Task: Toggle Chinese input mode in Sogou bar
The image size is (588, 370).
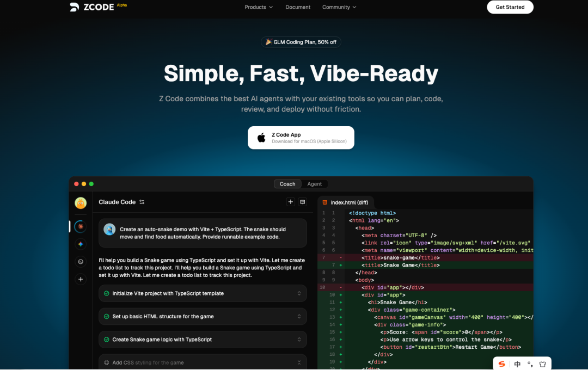Action: [x=517, y=364]
